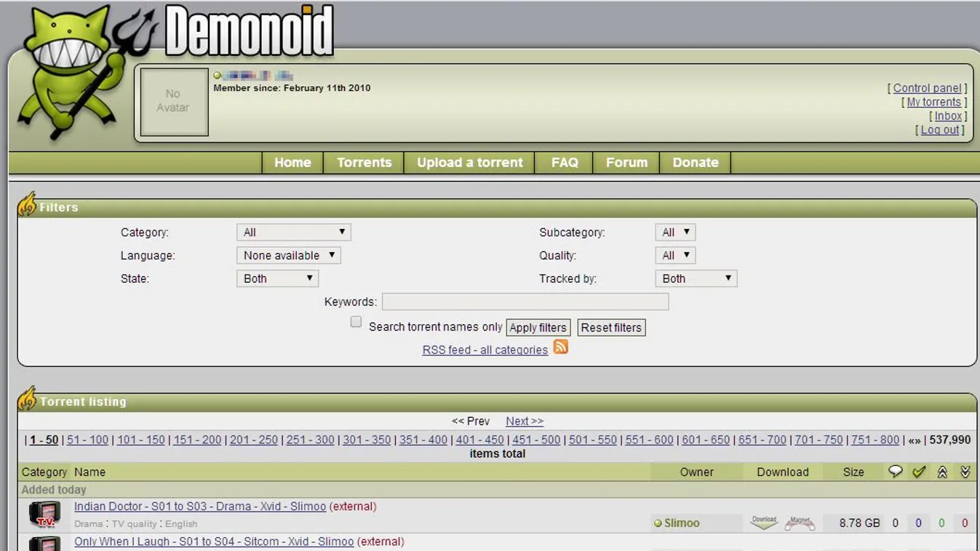Go to the Home tab

(292, 163)
